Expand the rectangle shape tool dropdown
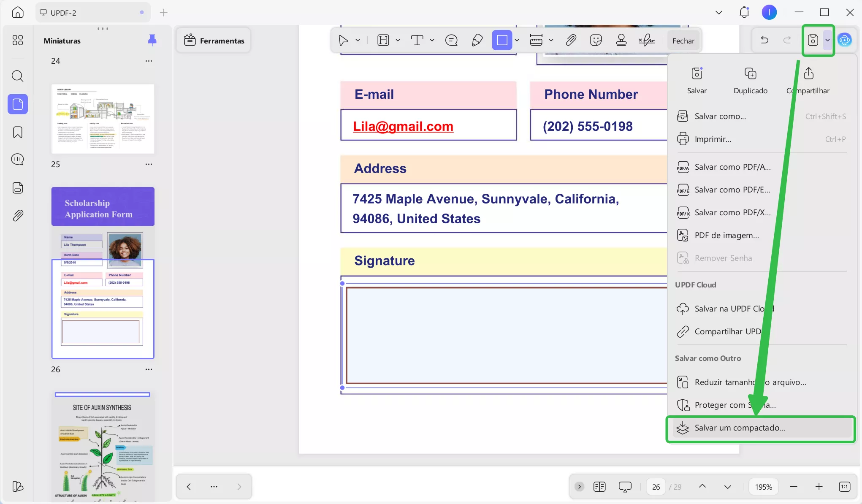 (x=517, y=41)
